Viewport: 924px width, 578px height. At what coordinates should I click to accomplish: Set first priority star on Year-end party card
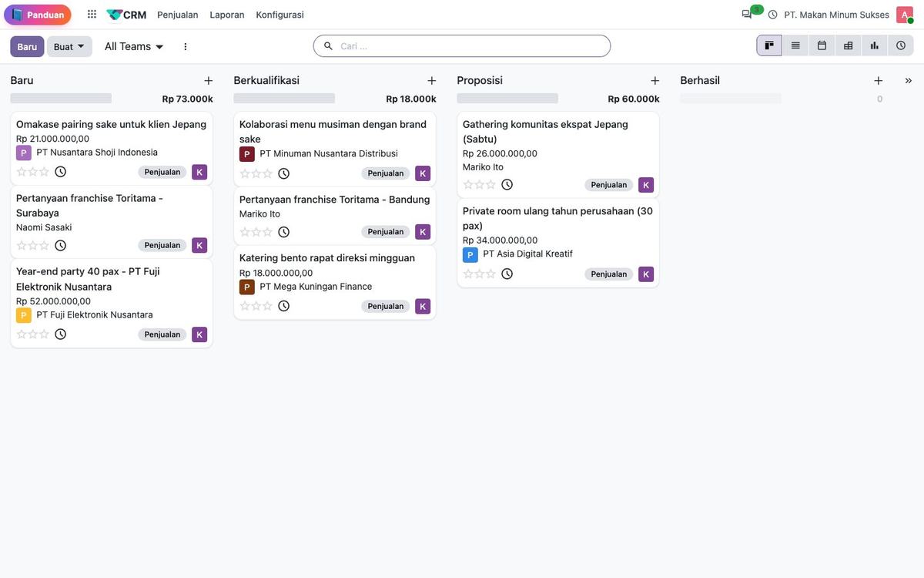[22, 334]
